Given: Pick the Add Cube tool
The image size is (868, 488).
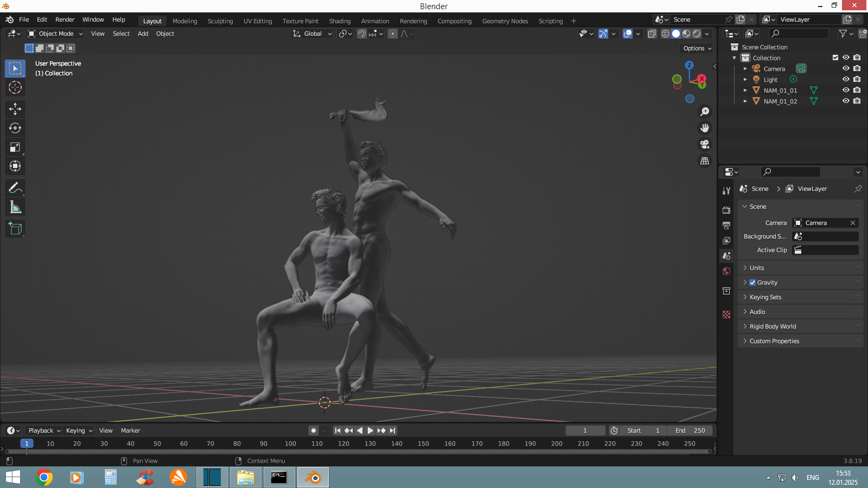Looking at the screenshot, I should tap(15, 228).
